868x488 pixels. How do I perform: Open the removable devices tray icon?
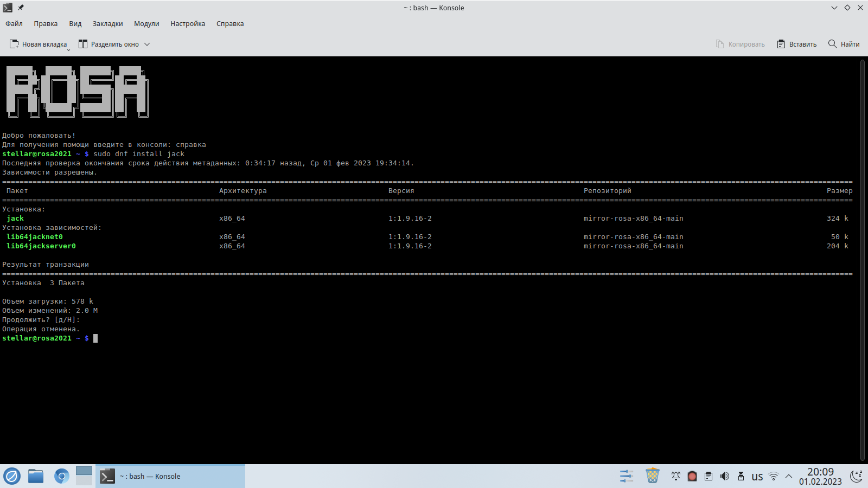741,476
